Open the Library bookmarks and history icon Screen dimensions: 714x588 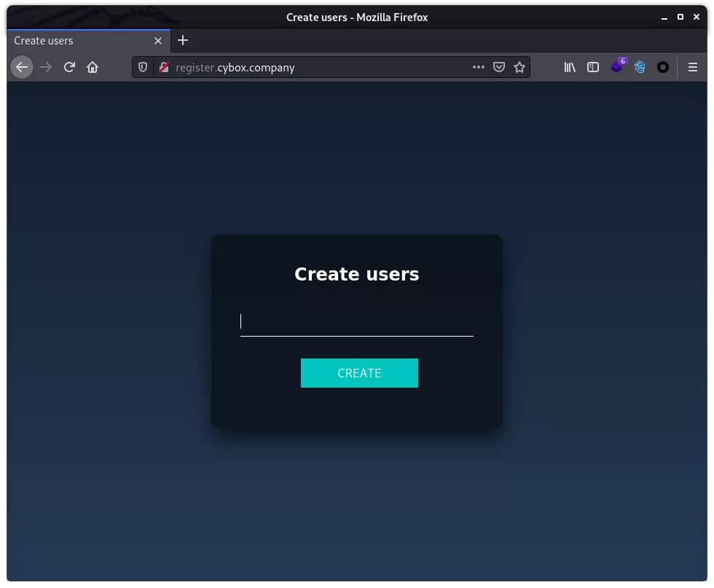(570, 67)
